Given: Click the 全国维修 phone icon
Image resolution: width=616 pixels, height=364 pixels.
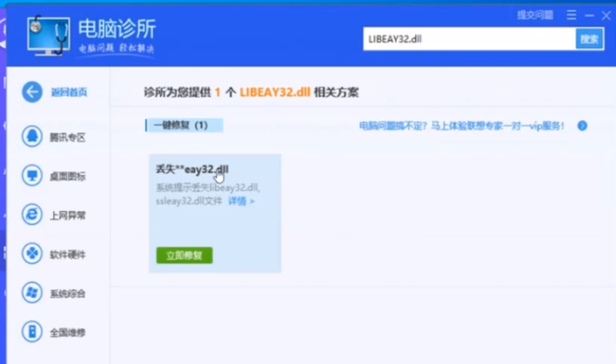Looking at the screenshot, I should [31, 333].
